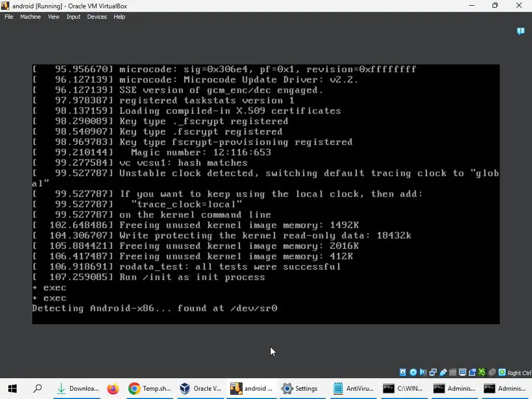532x399 pixels.
Task: Click the network adapter status icon
Action: (433, 373)
